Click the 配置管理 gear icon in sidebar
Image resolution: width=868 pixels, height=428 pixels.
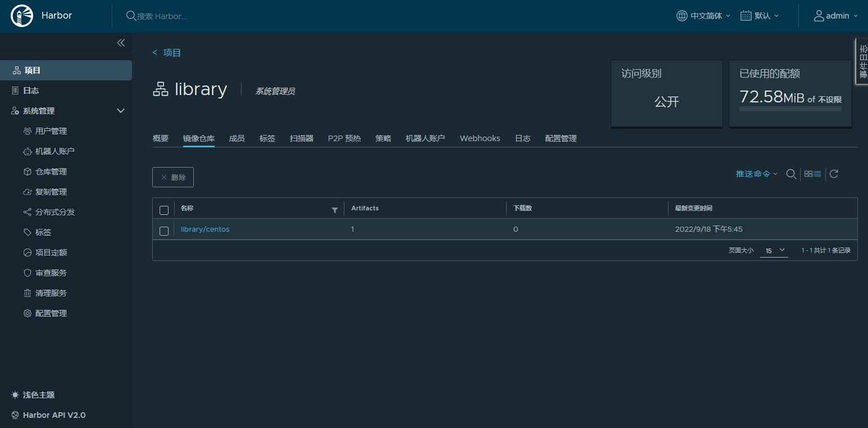coord(28,313)
